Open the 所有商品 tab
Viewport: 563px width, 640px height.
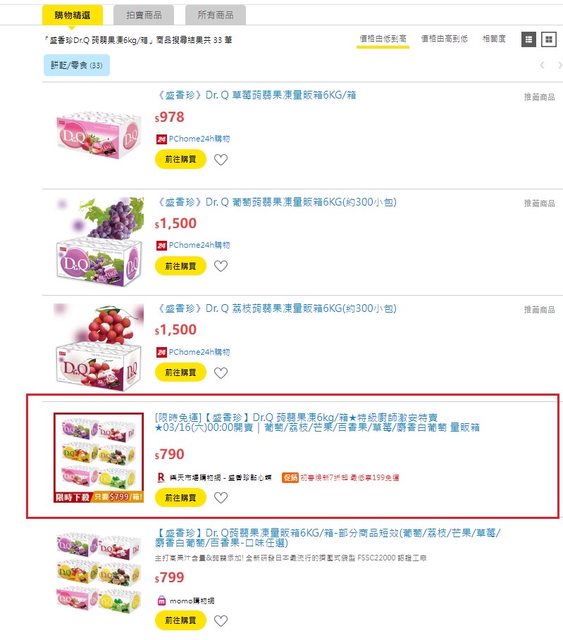pyautogui.click(x=216, y=15)
